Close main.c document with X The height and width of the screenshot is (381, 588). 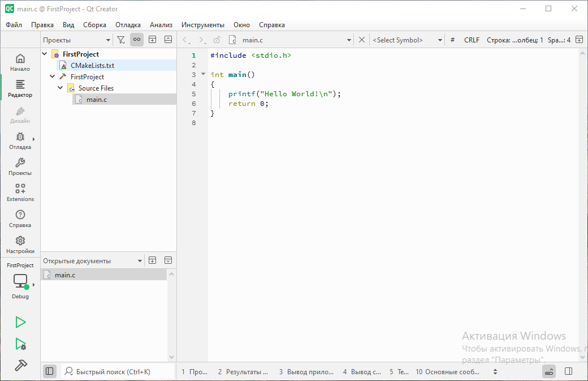click(x=361, y=40)
